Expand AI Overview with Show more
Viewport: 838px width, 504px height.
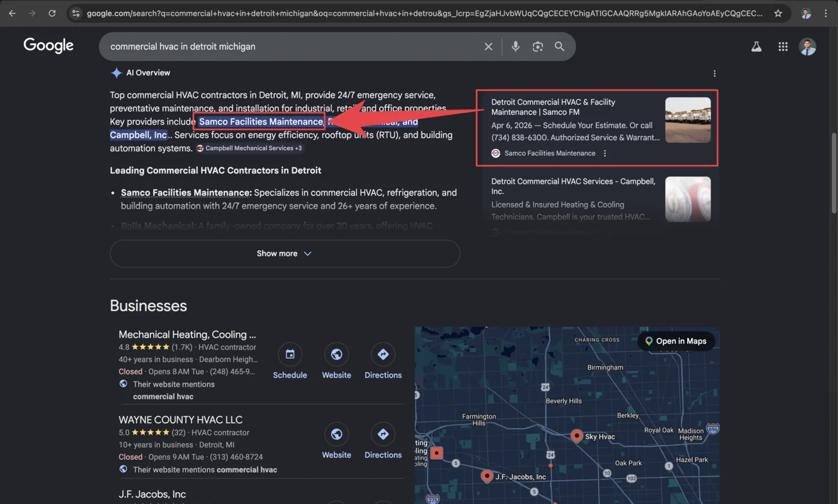tap(285, 254)
